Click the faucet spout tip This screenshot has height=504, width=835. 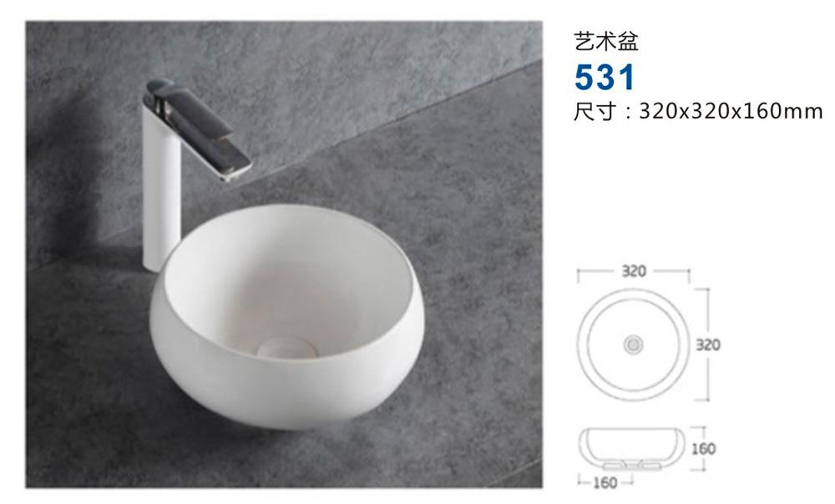tap(235, 171)
